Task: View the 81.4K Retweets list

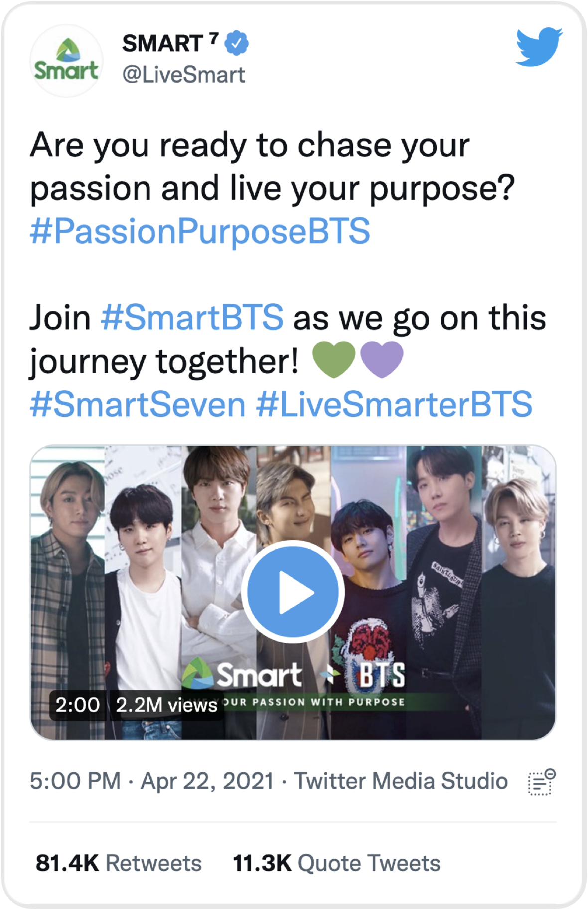Action: (119, 863)
